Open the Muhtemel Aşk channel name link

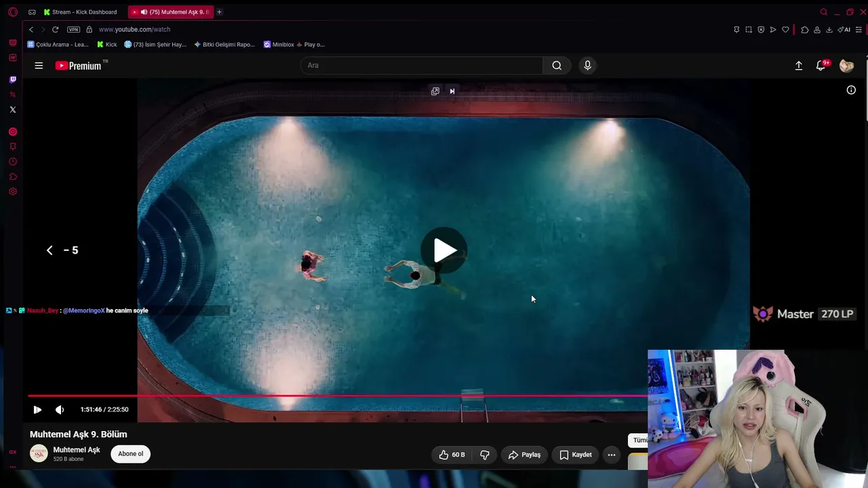(77, 450)
